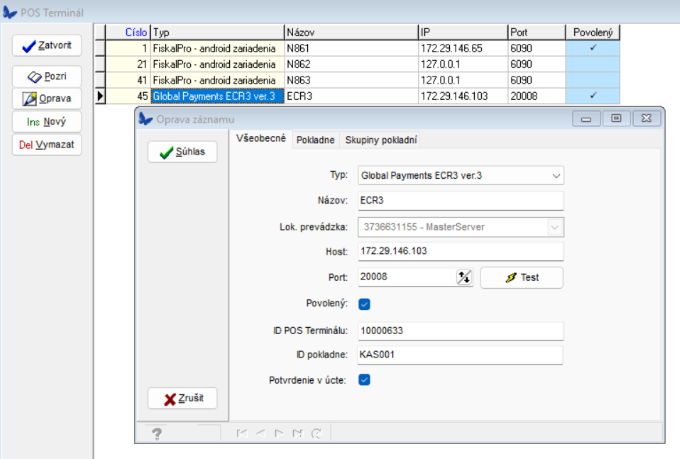Viewport: 680px width, 459px height.
Task: Click number cell 21 in table
Action: tap(128, 64)
